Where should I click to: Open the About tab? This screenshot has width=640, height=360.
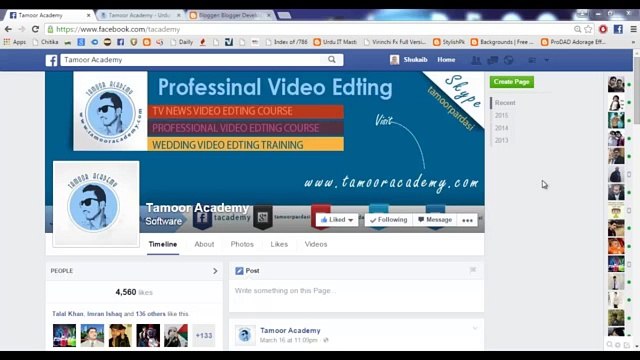point(204,244)
